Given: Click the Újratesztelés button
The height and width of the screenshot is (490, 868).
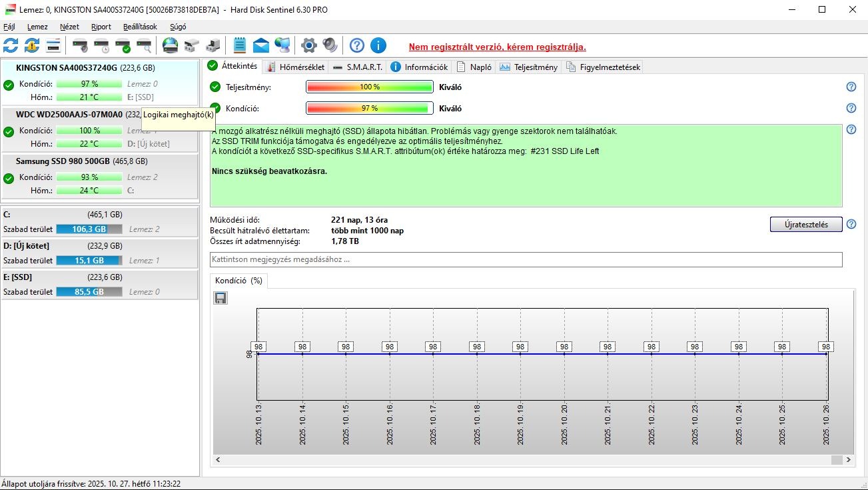Looking at the screenshot, I should 806,224.
